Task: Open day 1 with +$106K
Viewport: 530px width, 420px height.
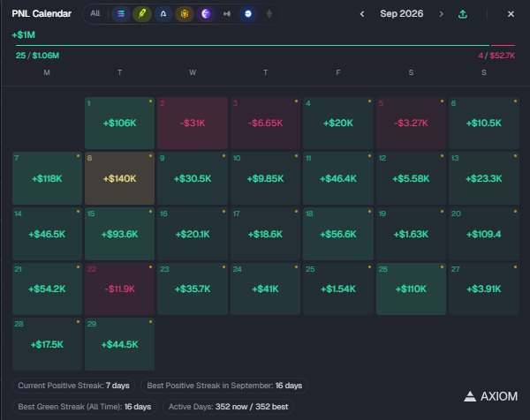Action: pyautogui.click(x=119, y=123)
